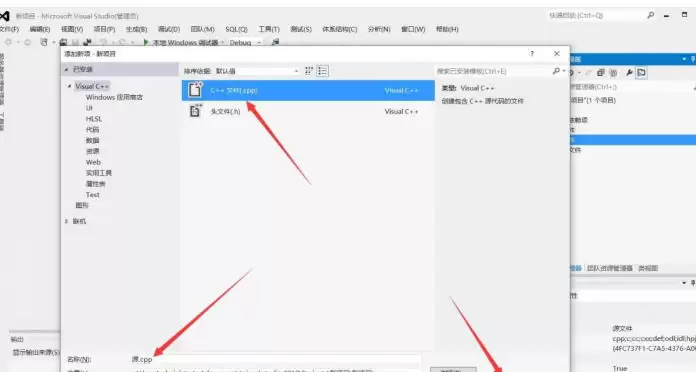Click toolbar icon right of Debug dropdown
Image resolution: width=696 pixels, height=372 pixels.
pos(275,43)
